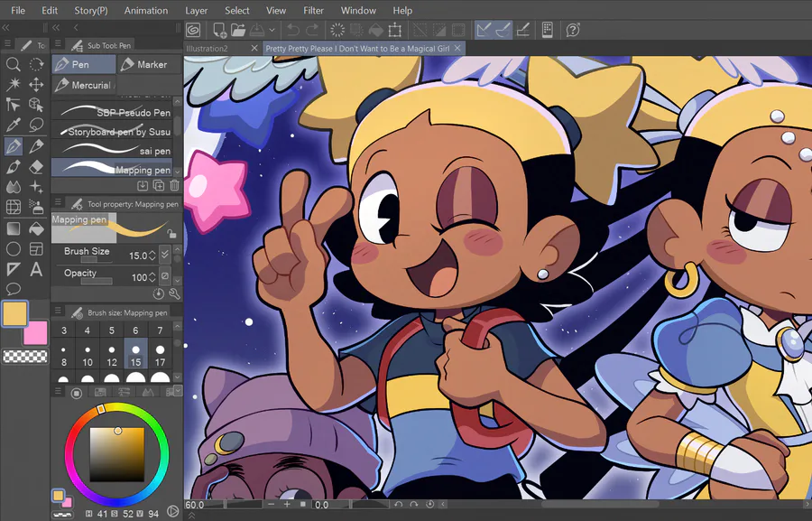Select the Figure ellipse tool
The height and width of the screenshot is (521, 812).
coord(14,249)
